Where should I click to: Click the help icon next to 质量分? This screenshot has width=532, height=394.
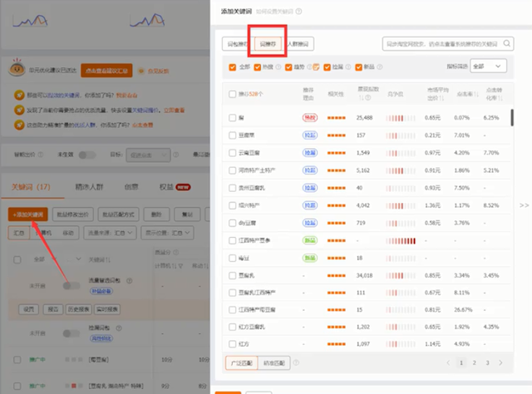175,252
